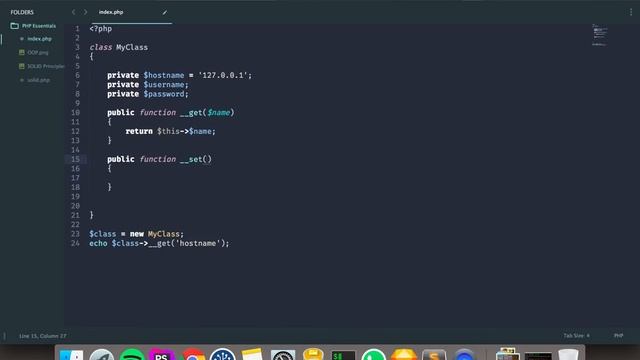
Task: Open Sublime Text from the dock
Action: pos(434,354)
